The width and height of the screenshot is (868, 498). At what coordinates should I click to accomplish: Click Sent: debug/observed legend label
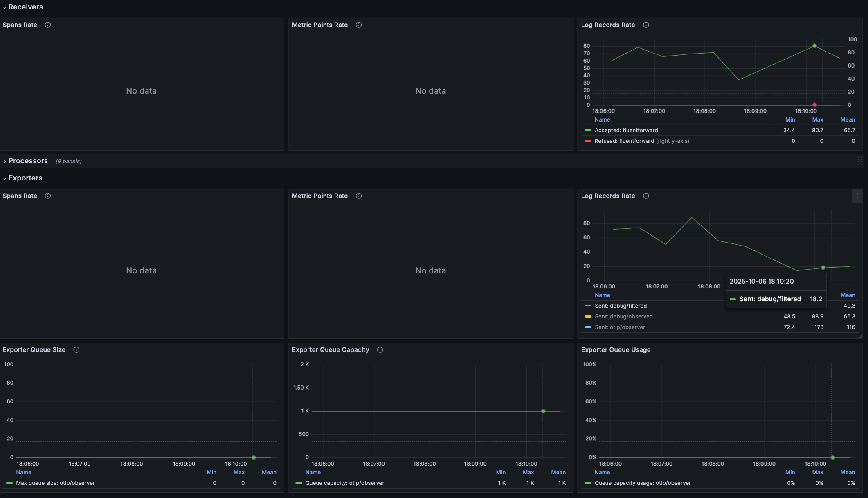pos(623,317)
